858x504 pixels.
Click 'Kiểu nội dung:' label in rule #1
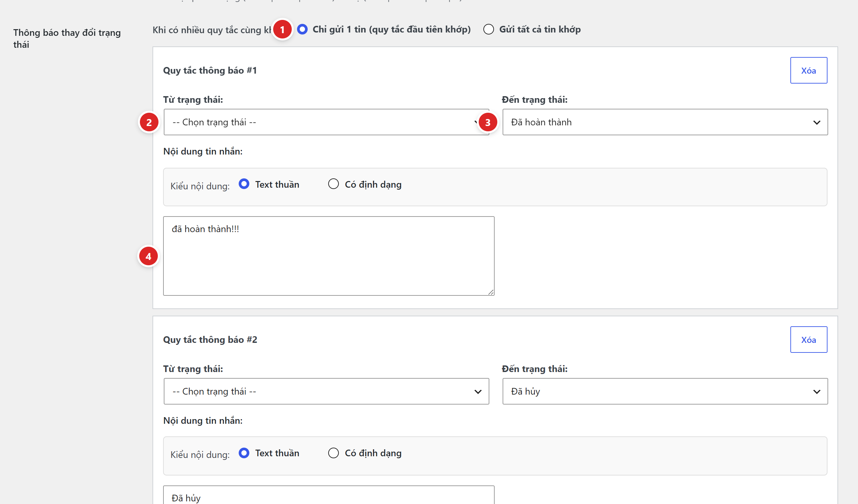pos(200,186)
